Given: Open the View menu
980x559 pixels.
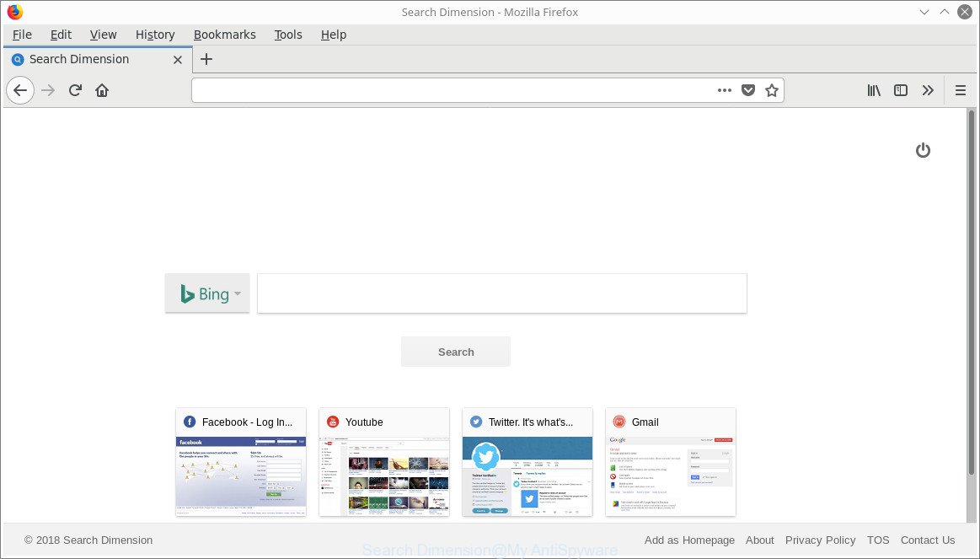Looking at the screenshot, I should click(103, 35).
